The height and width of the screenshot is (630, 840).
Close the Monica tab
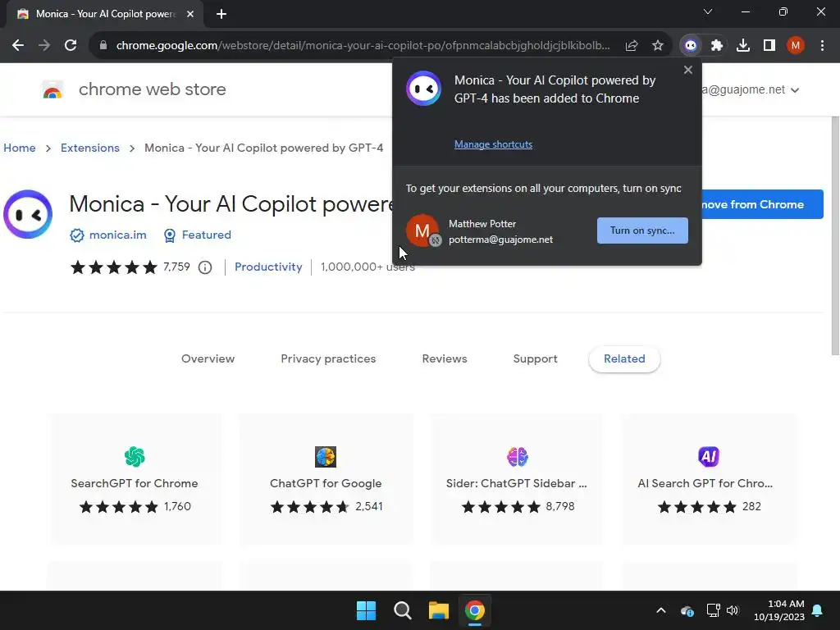[190, 14]
